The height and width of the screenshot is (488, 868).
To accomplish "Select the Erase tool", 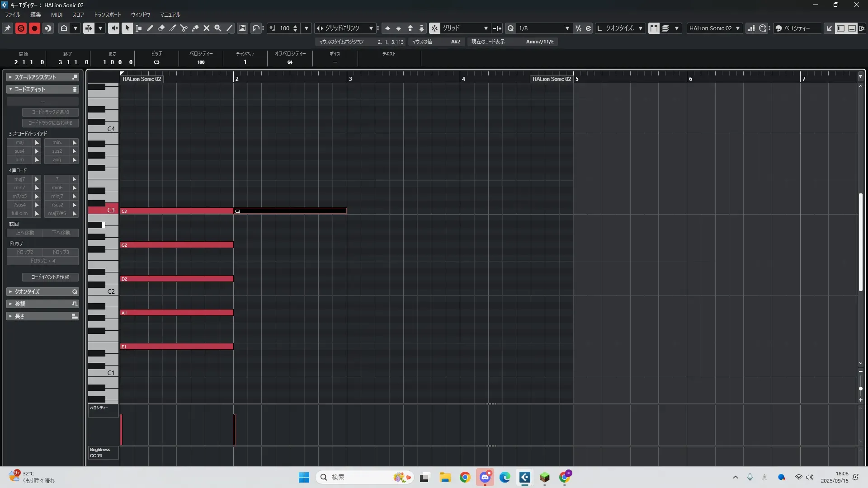I will tap(161, 28).
